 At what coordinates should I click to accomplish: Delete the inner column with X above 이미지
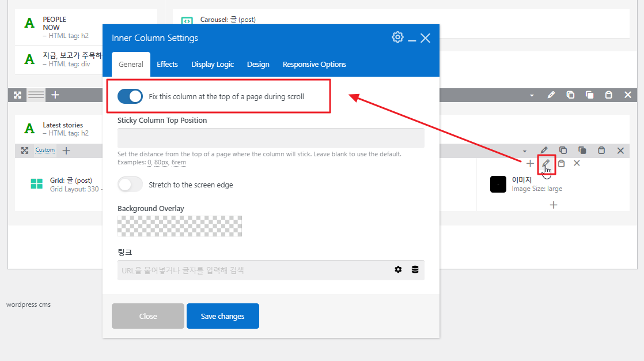click(577, 163)
